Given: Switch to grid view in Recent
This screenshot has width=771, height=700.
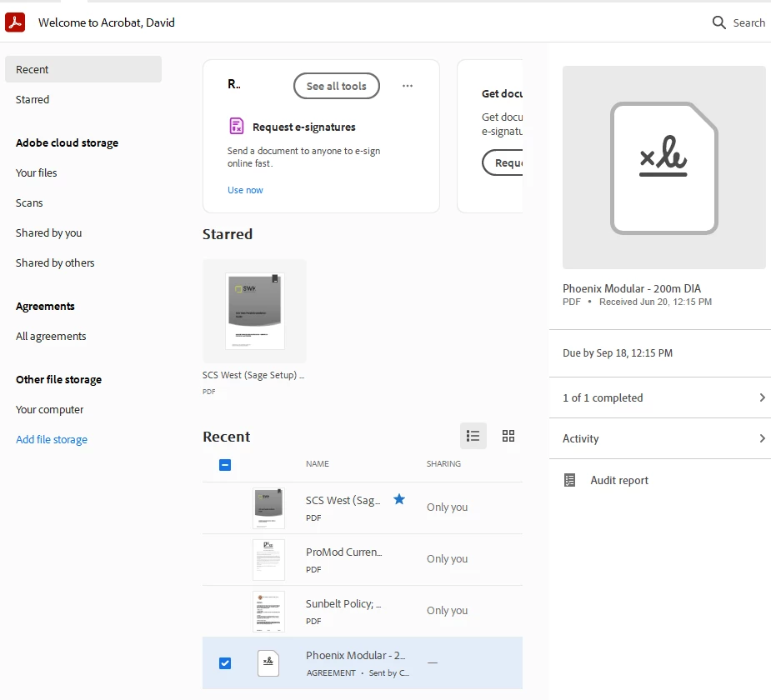Looking at the screenshot, I should pos(508,436).
